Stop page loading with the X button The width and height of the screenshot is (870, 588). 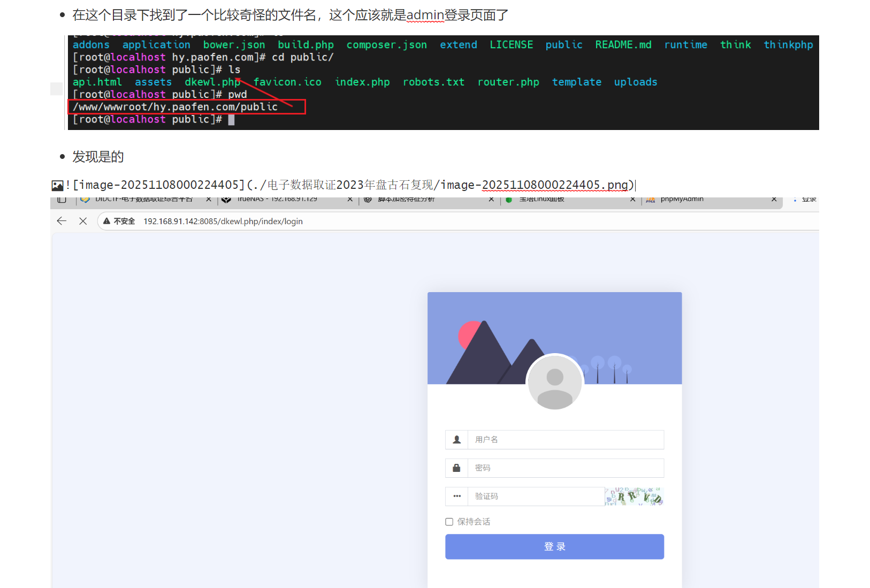[83, 221]
